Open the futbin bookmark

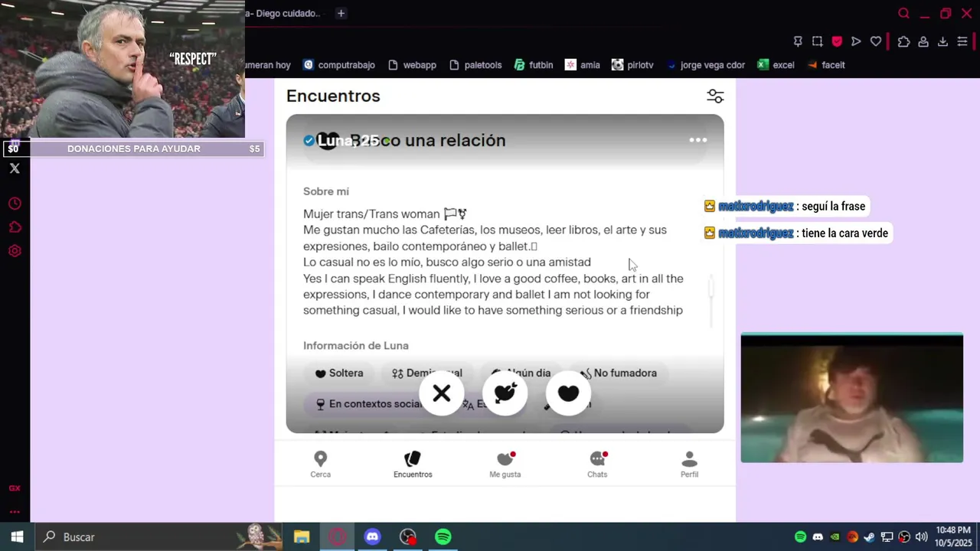click(x=534, y=65)
